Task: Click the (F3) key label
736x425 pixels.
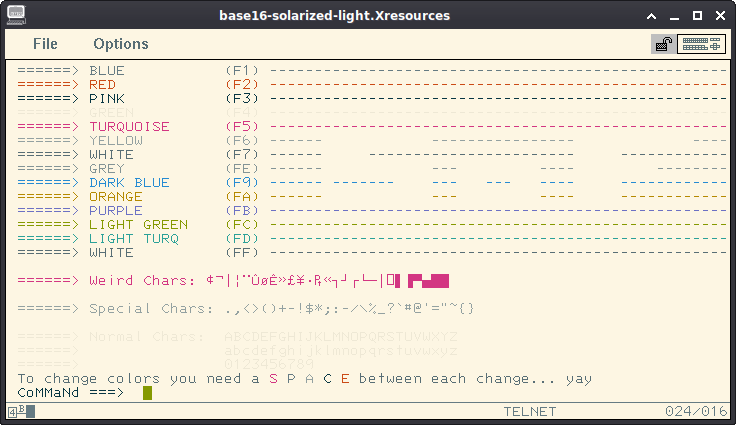Action: coord(242,99)
